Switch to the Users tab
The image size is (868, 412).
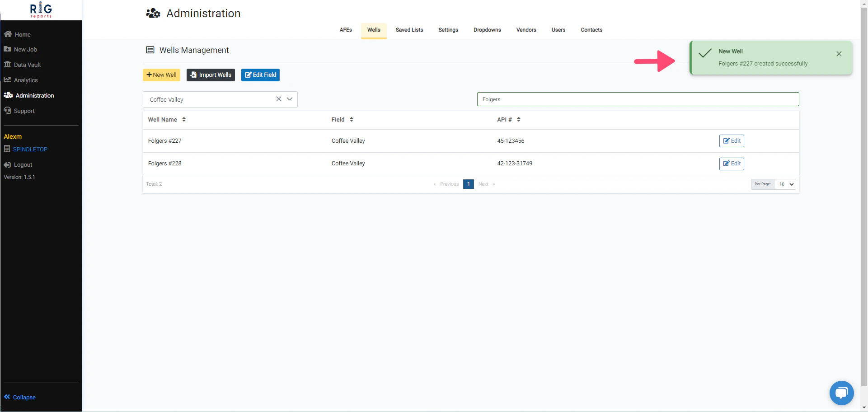(558, 30)
